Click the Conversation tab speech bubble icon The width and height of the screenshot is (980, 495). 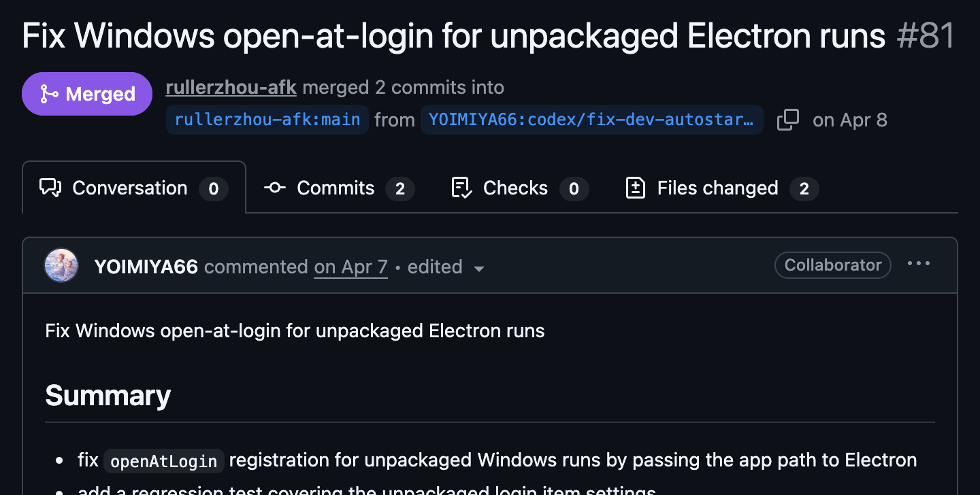[51, 188]
